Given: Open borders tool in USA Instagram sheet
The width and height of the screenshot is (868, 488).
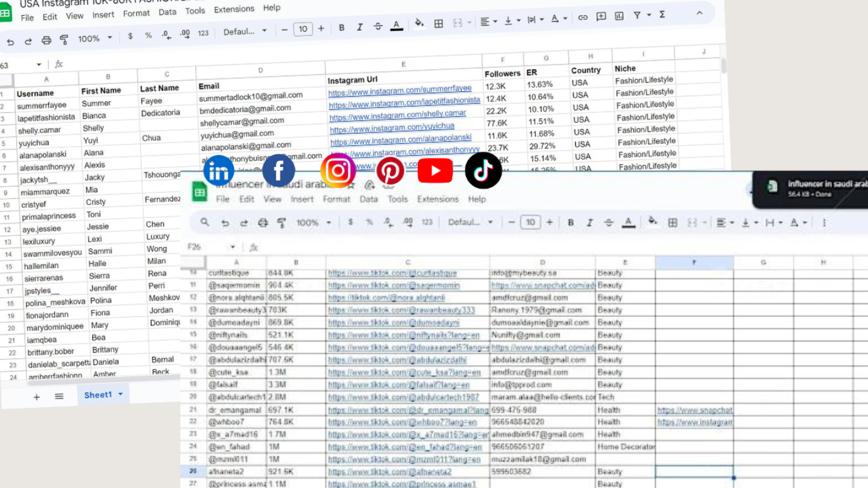Looking at the screenshot, I should [439, 23].
